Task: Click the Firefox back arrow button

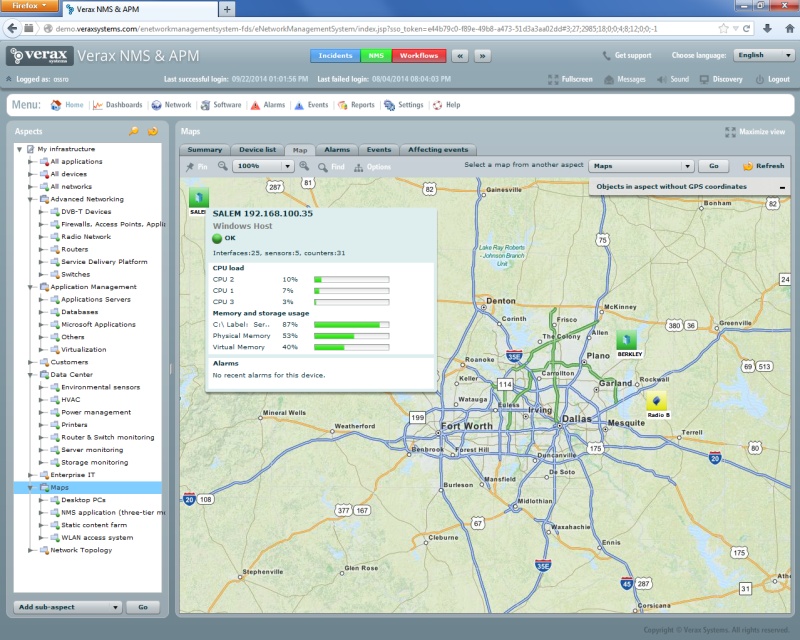Action: [12, 28]
